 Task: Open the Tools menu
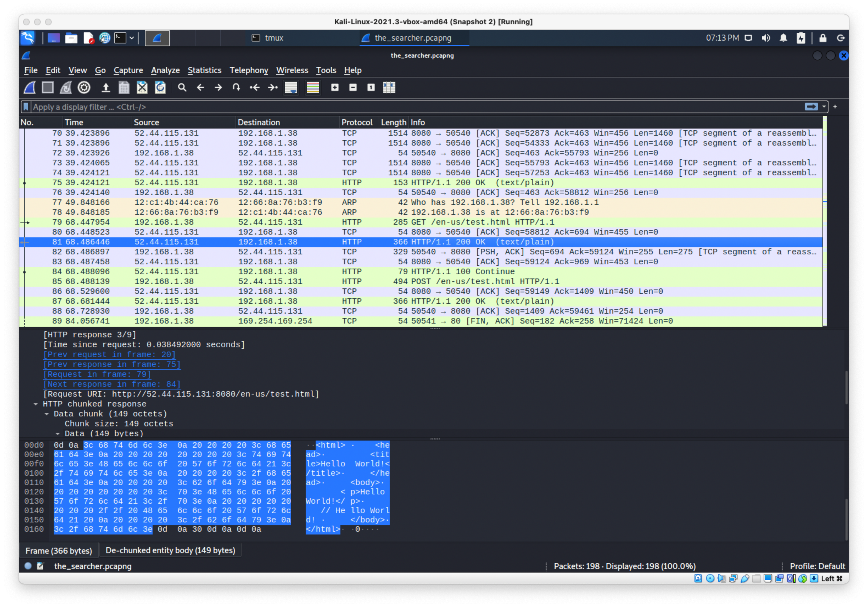tap(326, 70)
